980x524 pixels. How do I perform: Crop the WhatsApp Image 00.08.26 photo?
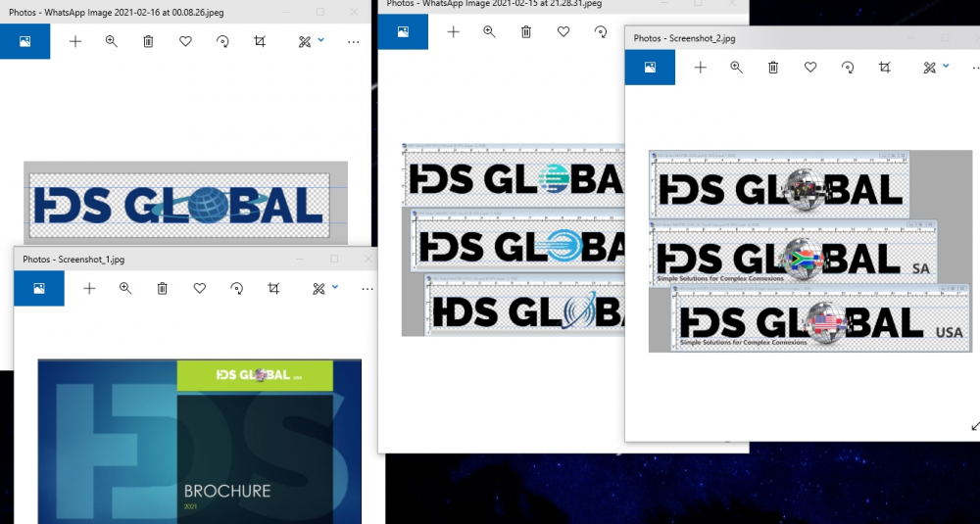click(260, 42)
